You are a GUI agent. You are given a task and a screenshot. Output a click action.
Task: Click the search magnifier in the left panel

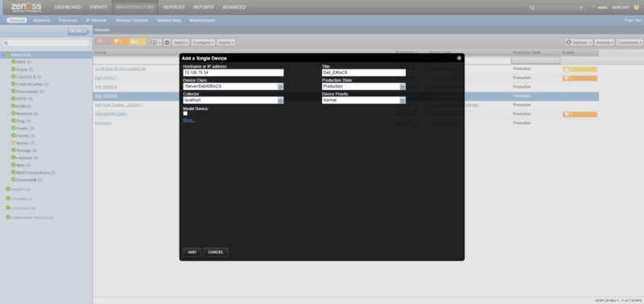[x=6, y=43]
